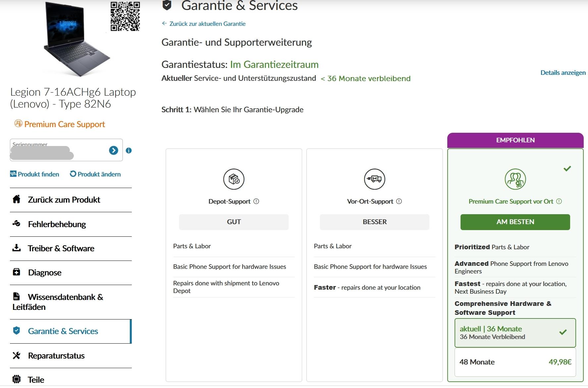Open Fehlerbehebung menu item
This screenshot has height=388, width=588.
point(71,224)
